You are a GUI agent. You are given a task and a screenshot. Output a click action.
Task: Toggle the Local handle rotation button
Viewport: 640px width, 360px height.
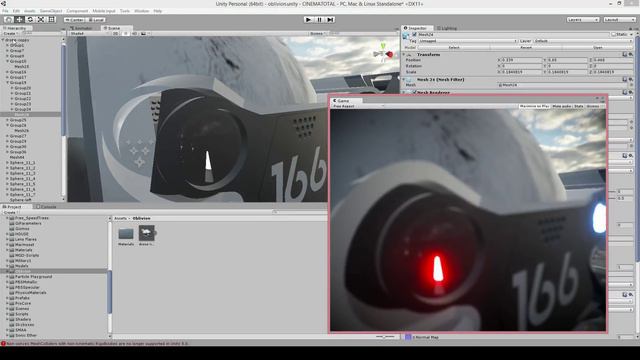96,20
